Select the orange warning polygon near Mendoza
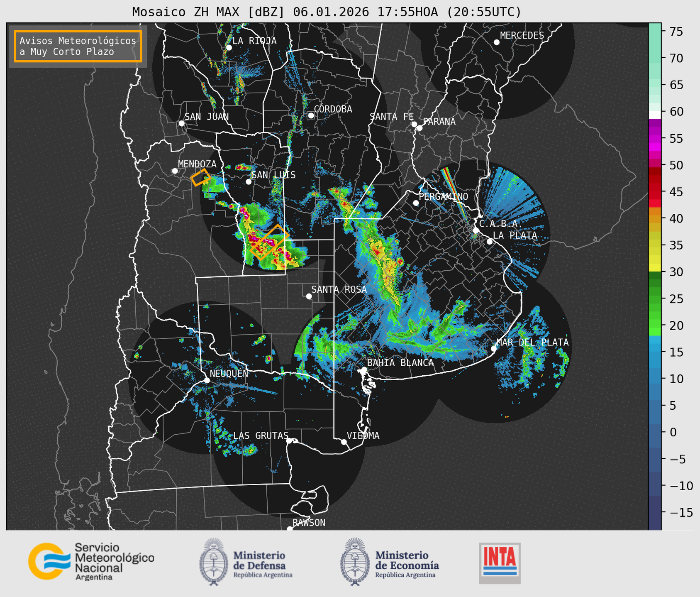This screenshot has width=700, height=597. (201, 177)
